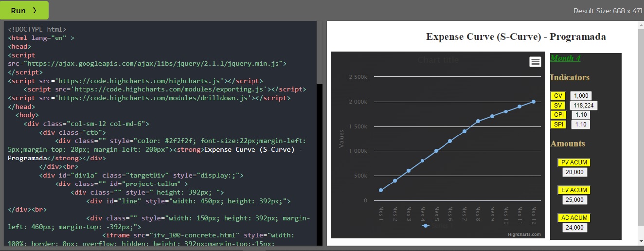The image size is (644, 251).
Task: Click the AC ACUM value field 24,000
Action: coord(574,228)
